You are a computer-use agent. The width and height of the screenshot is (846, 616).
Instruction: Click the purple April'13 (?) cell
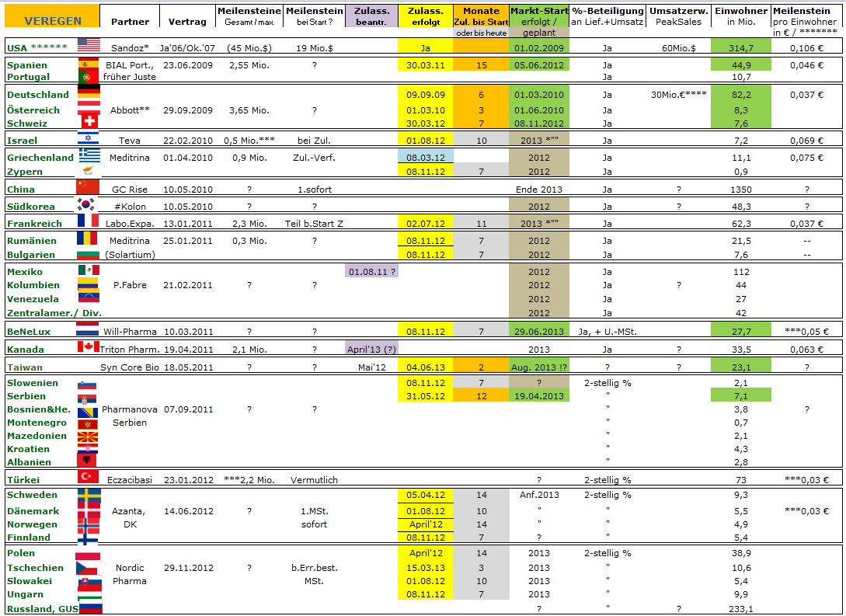click(x=372, y=349)
